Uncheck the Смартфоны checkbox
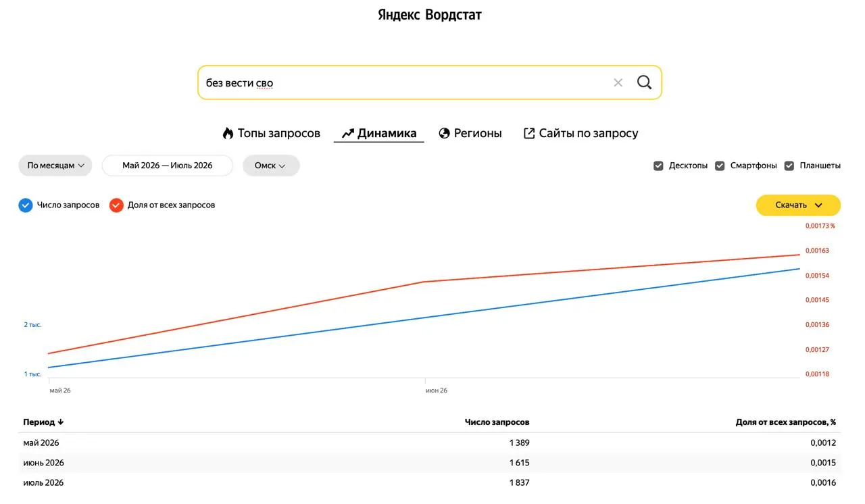The image size is (865, 504). coord(720,166)
